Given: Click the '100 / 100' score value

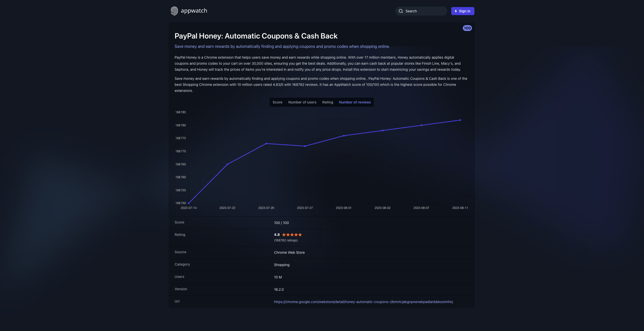Looking at the screenshot, I should 281,223.
